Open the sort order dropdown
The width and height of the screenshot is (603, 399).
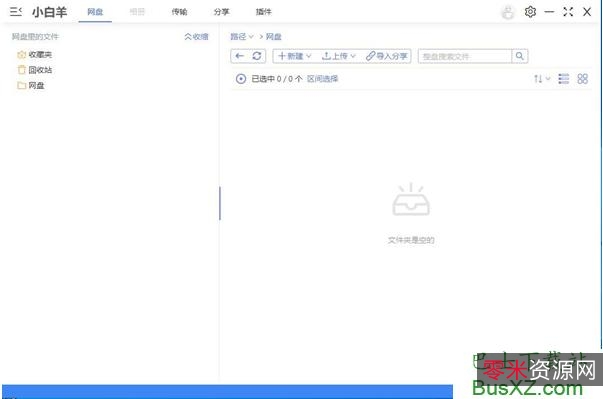pos(542,79)
